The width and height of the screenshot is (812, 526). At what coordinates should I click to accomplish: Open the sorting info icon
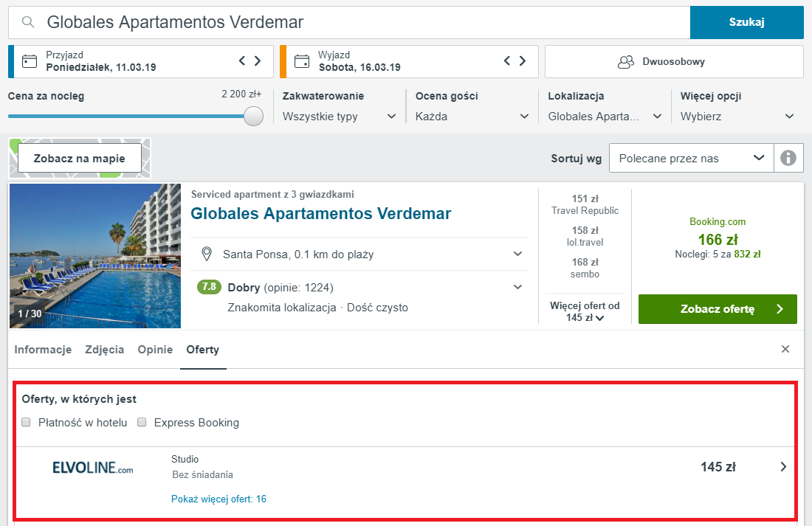788,158
